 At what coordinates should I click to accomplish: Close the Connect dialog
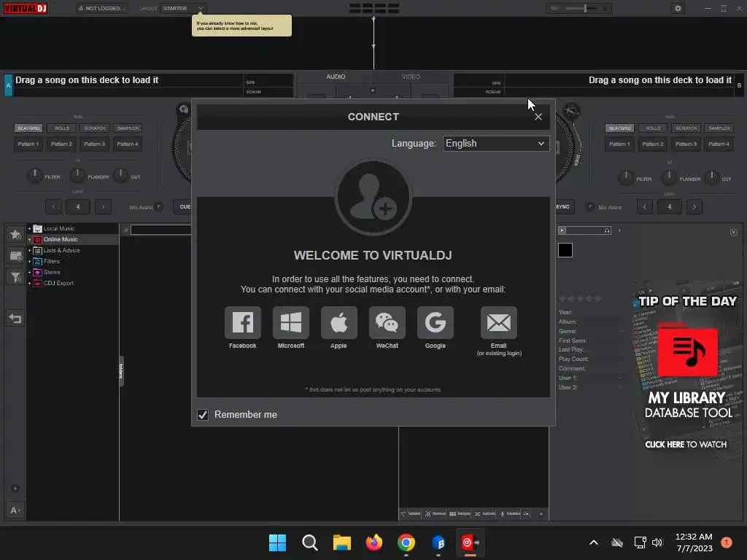point(538,117)
